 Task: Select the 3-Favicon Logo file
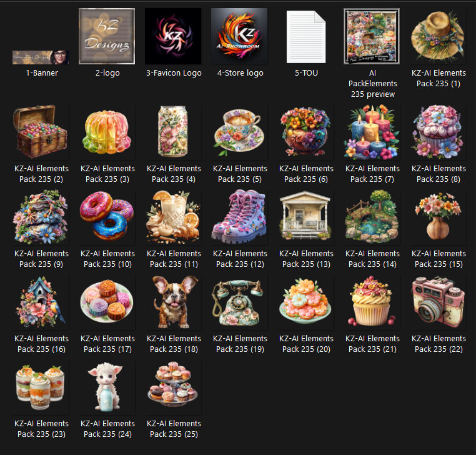[x=173, y=36]
